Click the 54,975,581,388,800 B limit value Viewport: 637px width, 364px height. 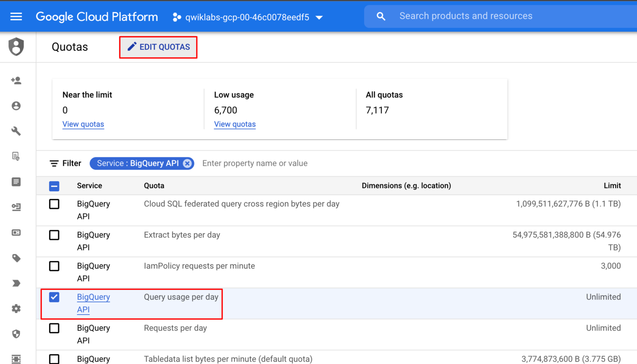click(567, 241)
